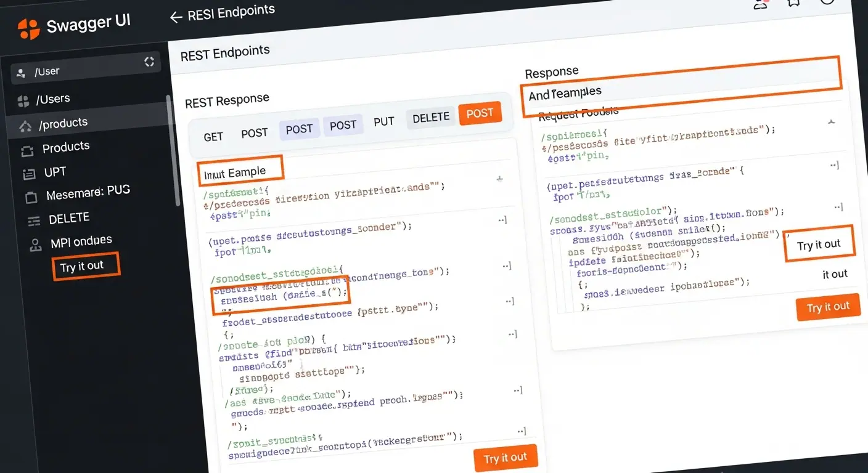Click the REST Endpoints page title
Image resolution: width=868 pixels, height=473 pixels.
(225, 53)
